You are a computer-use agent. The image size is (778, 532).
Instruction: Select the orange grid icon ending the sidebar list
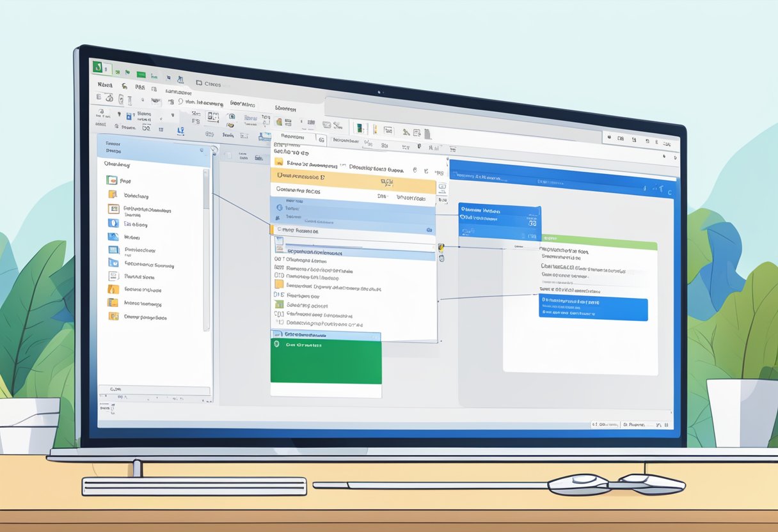[113, 317]
